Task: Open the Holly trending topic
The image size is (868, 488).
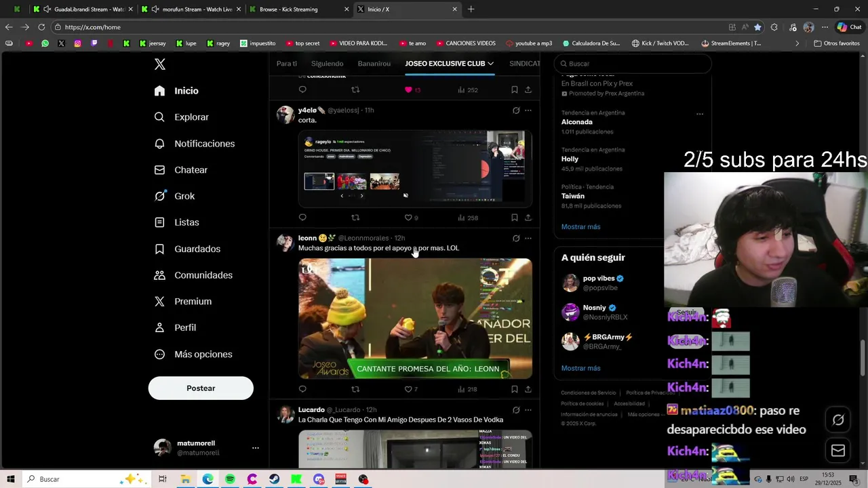Action: click(x=570, y=159)
